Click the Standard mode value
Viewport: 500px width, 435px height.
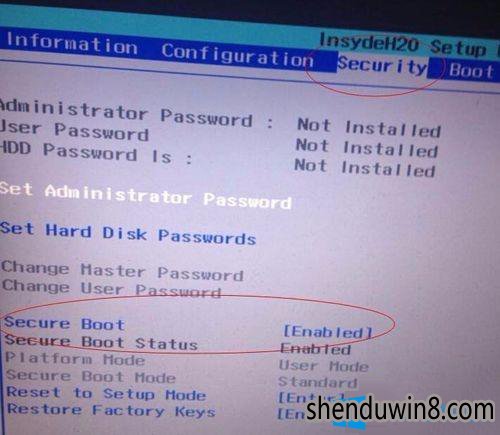[x=318, y=382]
